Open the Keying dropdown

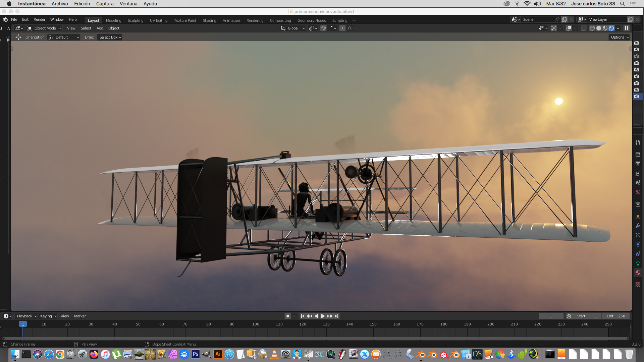(48, 316)
